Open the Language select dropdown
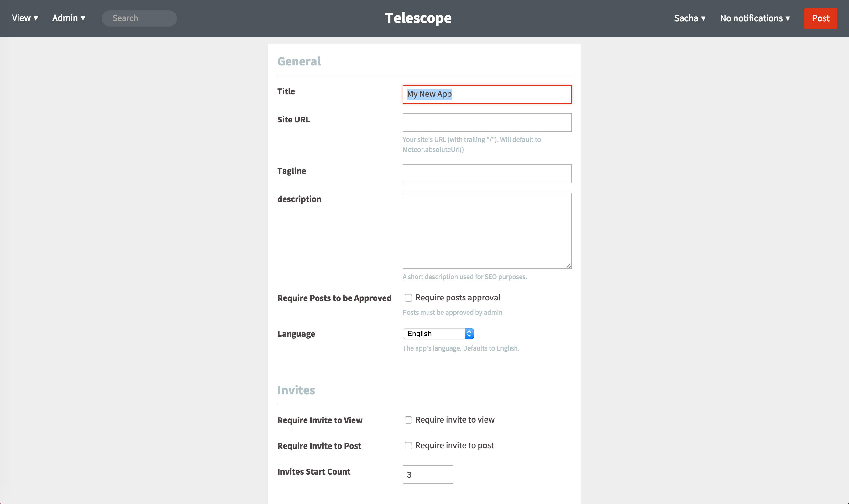 click(x=438, y=334)
